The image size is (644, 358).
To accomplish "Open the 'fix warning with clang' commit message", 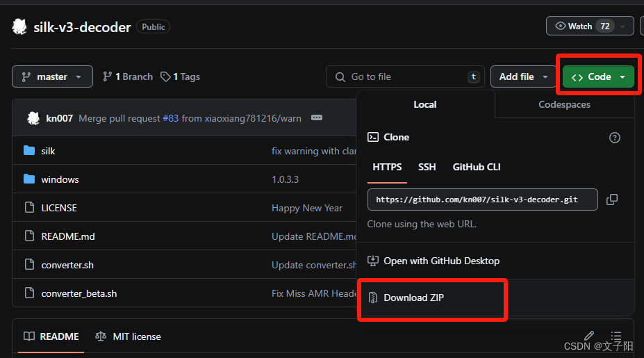I will (314, 152).
